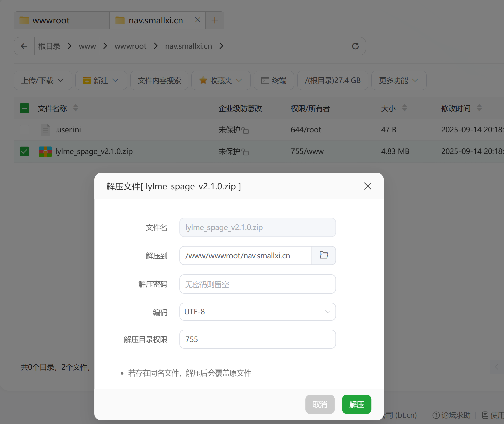Screen dimensions: 504x424
Task: Click the refresh icon in path bar
Action: [355, 46]
